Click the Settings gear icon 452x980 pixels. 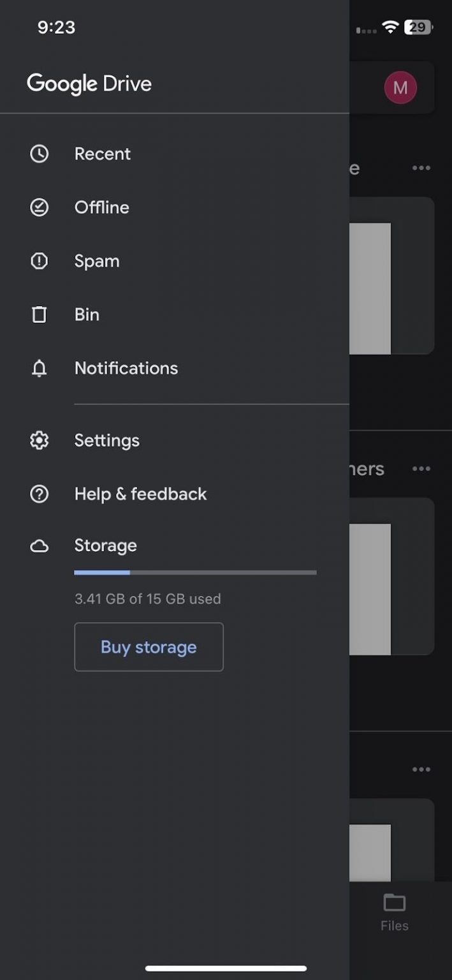point(39,440)
